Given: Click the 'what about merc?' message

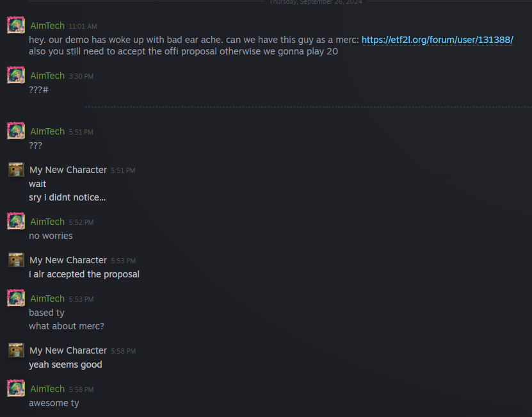Looking at the screenshot, I should point(67,326).
